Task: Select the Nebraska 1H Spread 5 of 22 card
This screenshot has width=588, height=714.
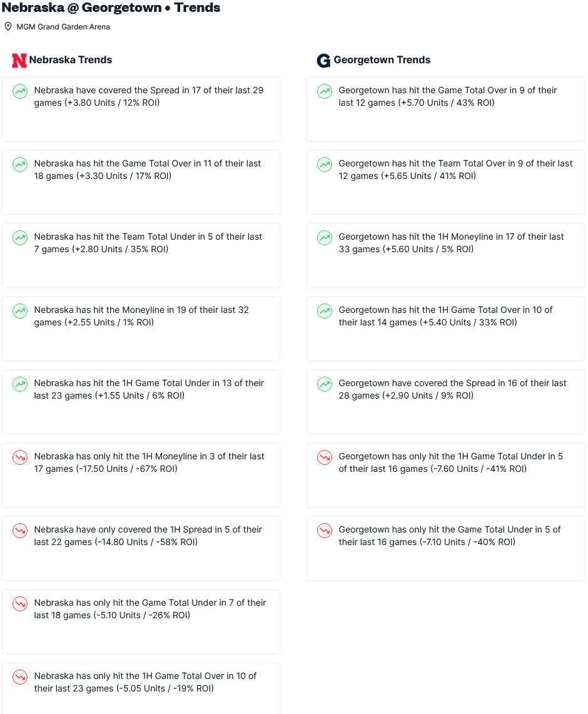Action: point(141,549)
